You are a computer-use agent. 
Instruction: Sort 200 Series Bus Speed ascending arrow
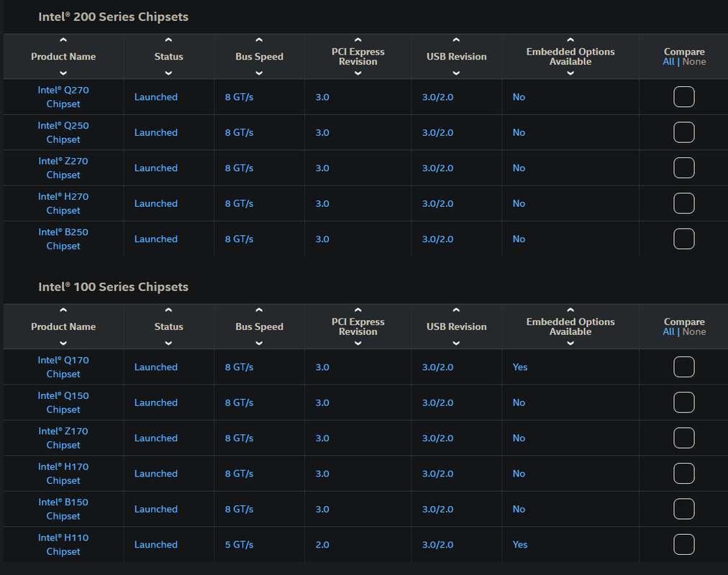click(259, 40)
